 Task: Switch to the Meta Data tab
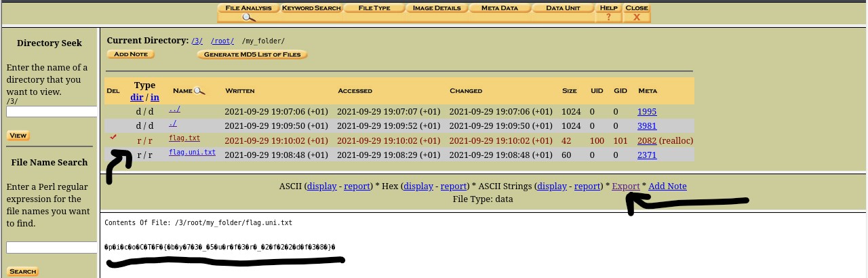500,8
